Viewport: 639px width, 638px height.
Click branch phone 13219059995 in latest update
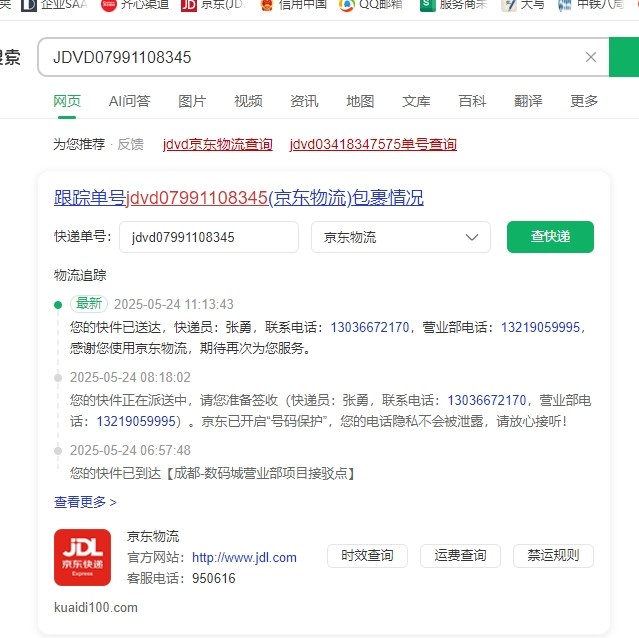(x=540, y=327)
